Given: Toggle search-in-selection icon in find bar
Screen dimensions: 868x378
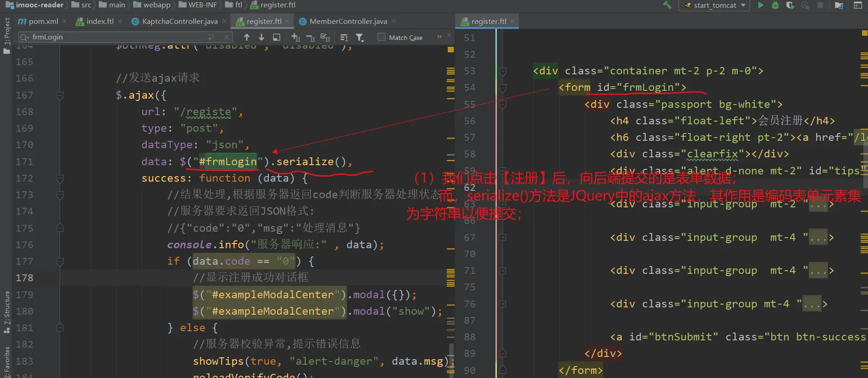Looking at the screenshot, I should [344, 38].
